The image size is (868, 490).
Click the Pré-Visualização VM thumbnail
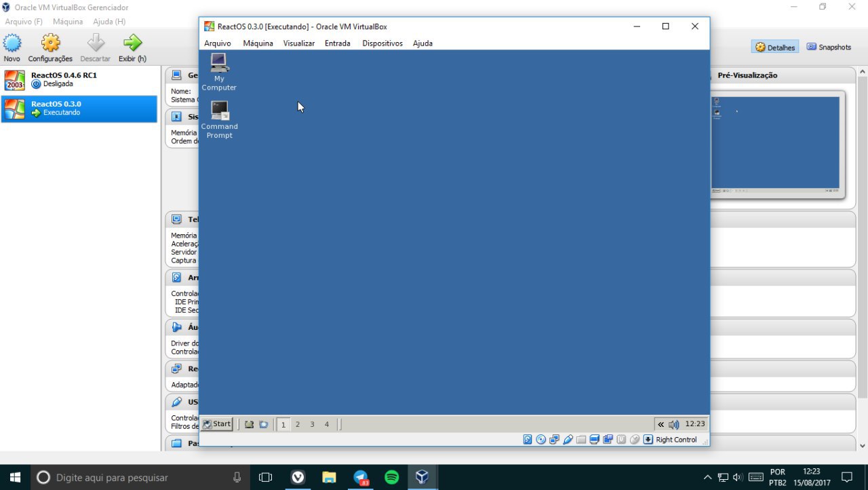tap(776, 144)
